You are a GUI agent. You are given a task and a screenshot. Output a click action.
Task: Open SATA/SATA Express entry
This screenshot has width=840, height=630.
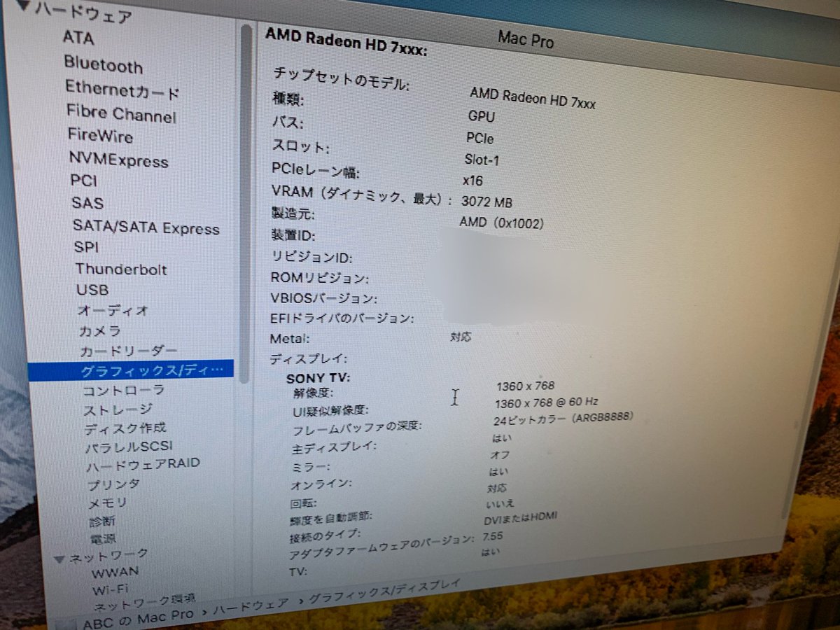(146, 228)
